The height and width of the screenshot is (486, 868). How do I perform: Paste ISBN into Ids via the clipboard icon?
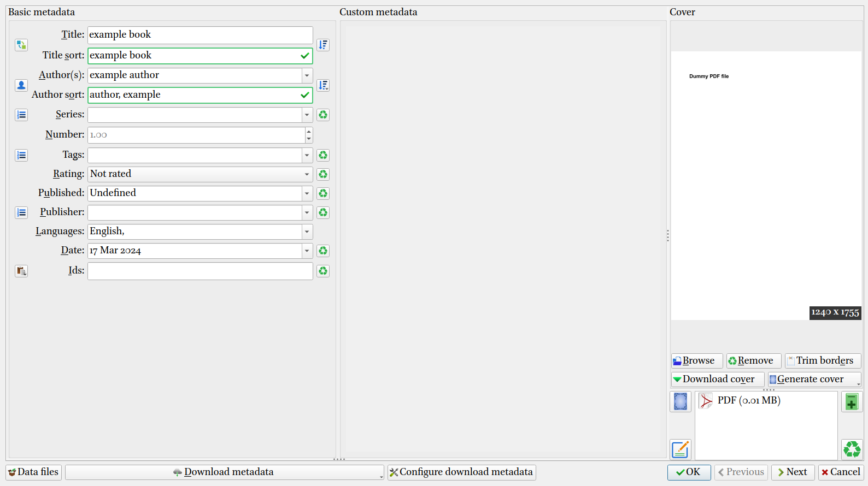(21, 271)
